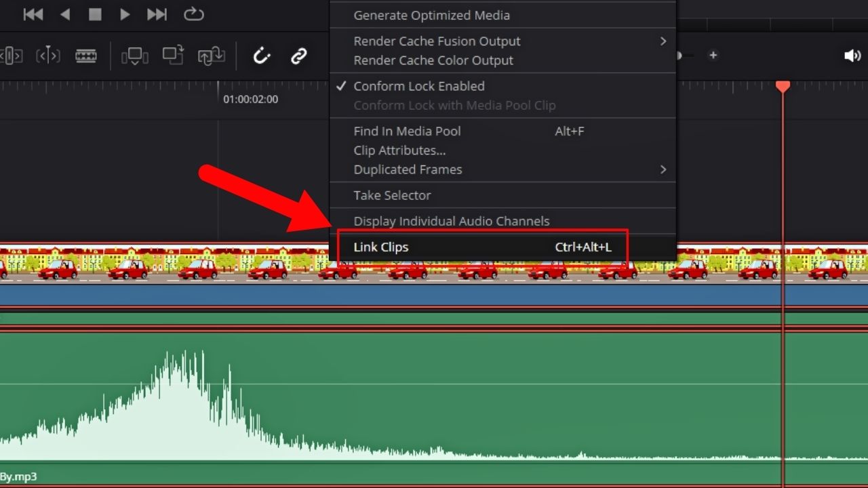Jump to the first frame
868x488 pixels.
33,14
